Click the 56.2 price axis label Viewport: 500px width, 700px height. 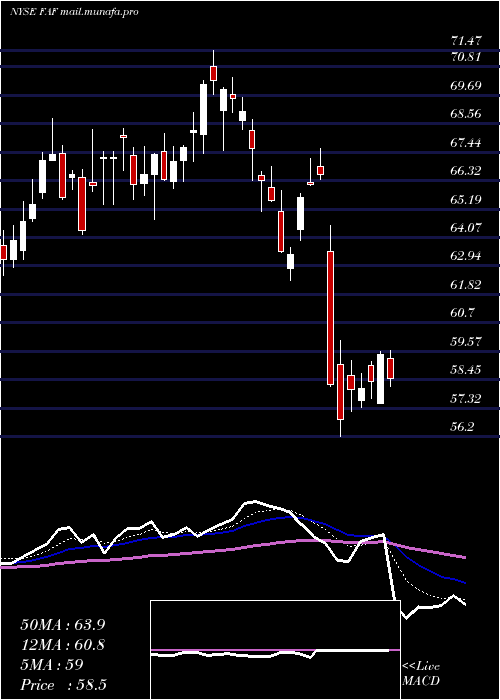[x=462, y=427]
